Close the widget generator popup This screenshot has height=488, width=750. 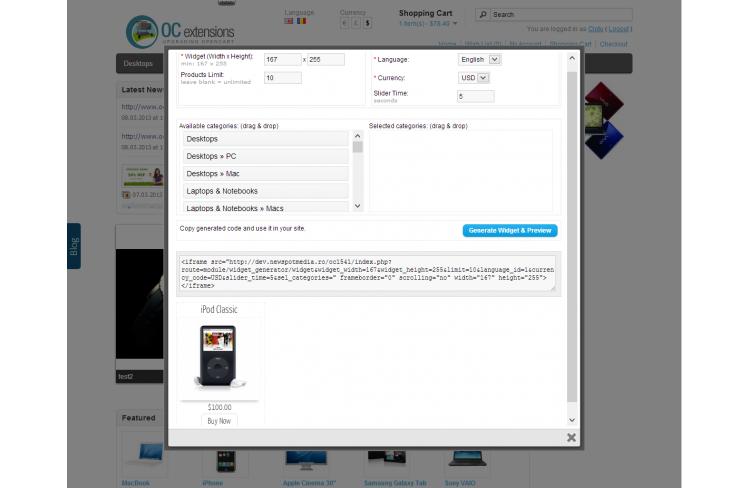(x=571, y=437)
